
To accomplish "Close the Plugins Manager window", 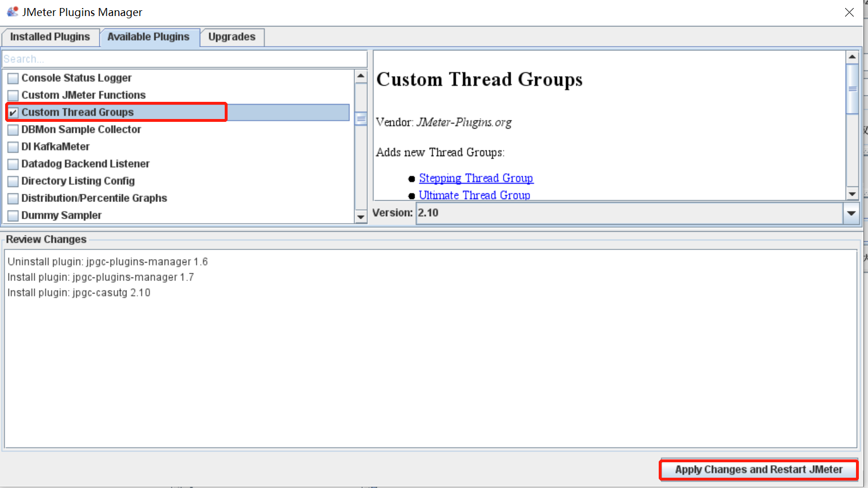I will (849, 12).
